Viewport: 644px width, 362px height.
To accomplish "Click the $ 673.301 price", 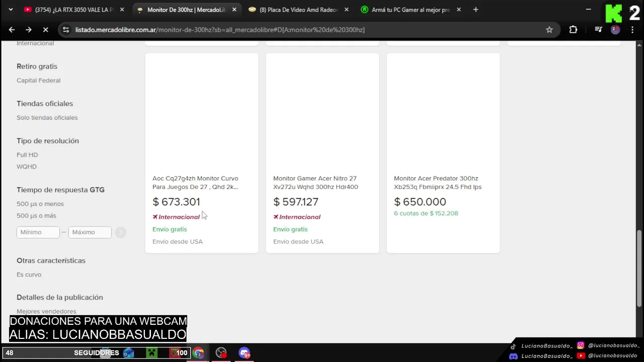I will [x=176, y=202].
